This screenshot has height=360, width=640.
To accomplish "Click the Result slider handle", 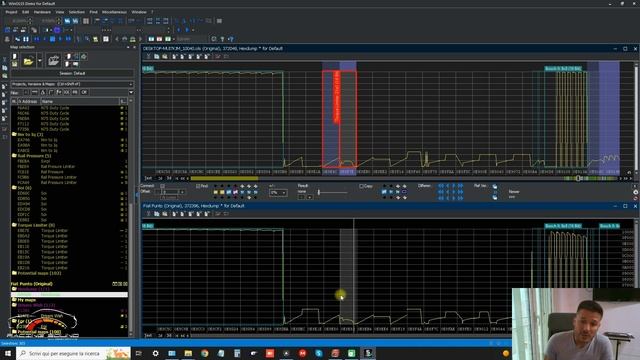I will (x=319, y=192).
